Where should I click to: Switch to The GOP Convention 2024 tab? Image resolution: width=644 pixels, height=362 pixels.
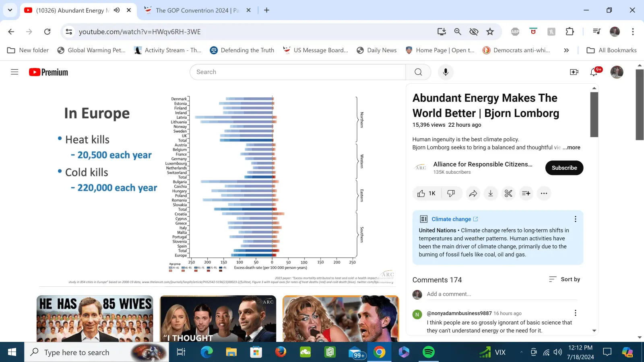point(193,10)
